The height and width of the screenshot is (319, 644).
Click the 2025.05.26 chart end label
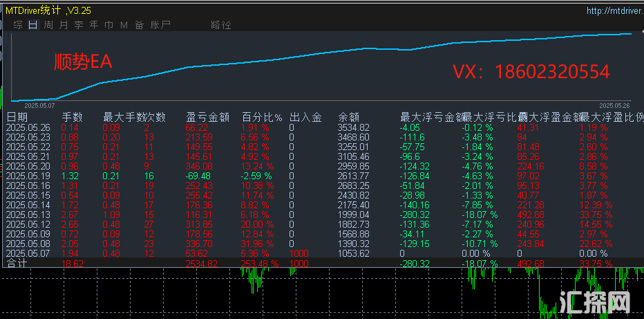614,105
